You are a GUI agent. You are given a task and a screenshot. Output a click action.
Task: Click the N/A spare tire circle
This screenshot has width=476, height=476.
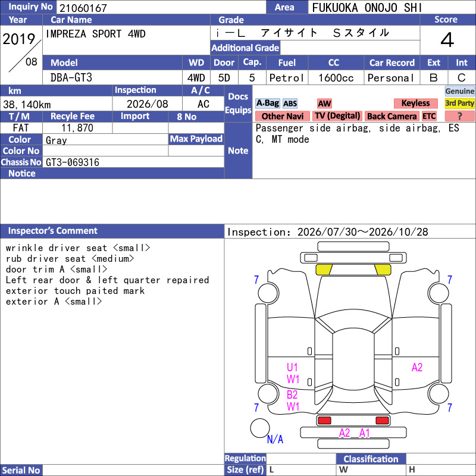(x=260, y=428)
